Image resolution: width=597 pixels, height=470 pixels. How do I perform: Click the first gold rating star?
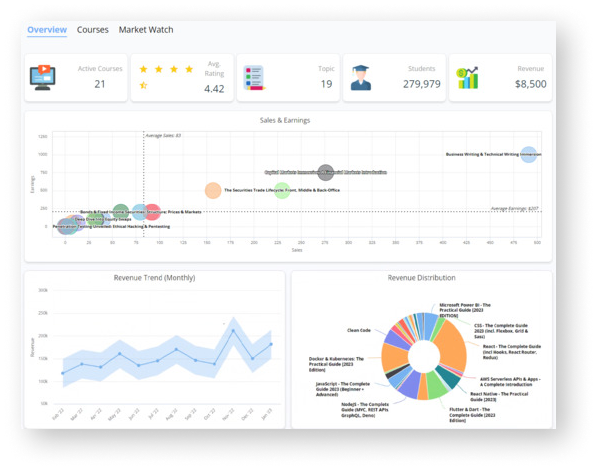point(144,69)
